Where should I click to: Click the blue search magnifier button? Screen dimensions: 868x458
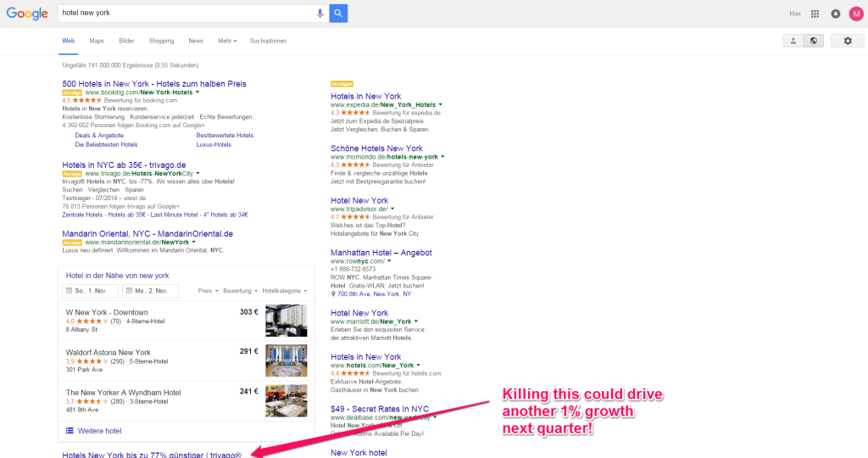point(338,14)
